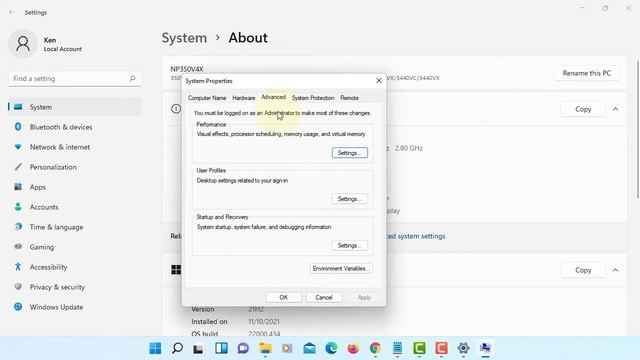Screen dimensions: 640x360
Task: Click the Ken user avatar picture
Action: [23, 44]
